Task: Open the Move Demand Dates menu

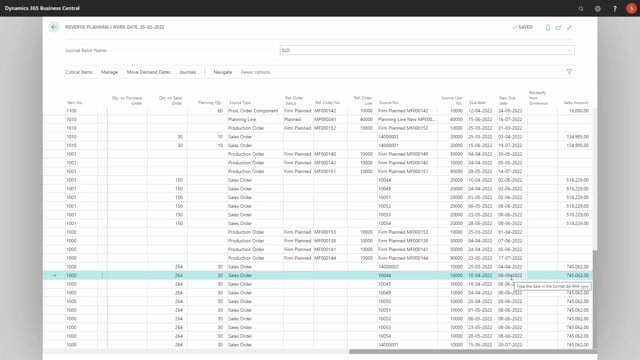Action: [149, 72]
